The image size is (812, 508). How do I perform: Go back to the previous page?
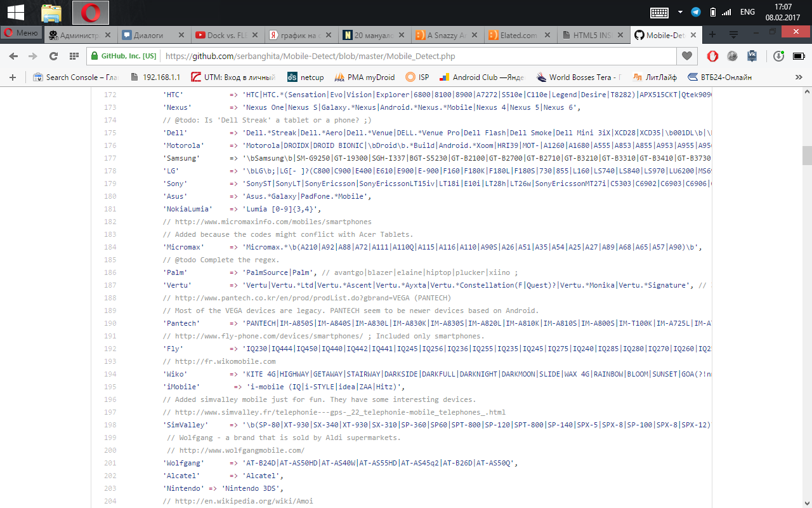[13, 56]
